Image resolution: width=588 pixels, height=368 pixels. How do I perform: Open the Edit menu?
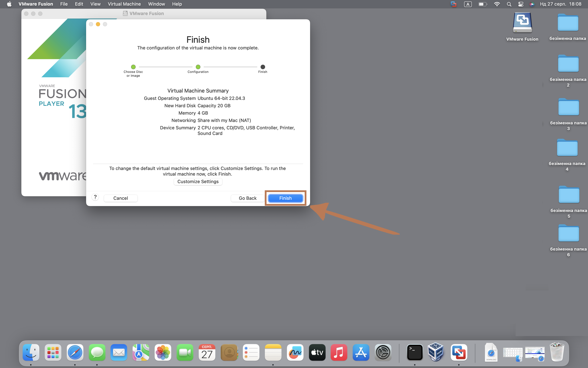tap(79, 4)
